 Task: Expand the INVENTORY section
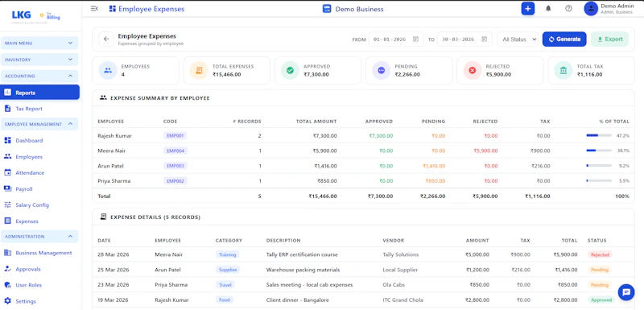point(39,60)
